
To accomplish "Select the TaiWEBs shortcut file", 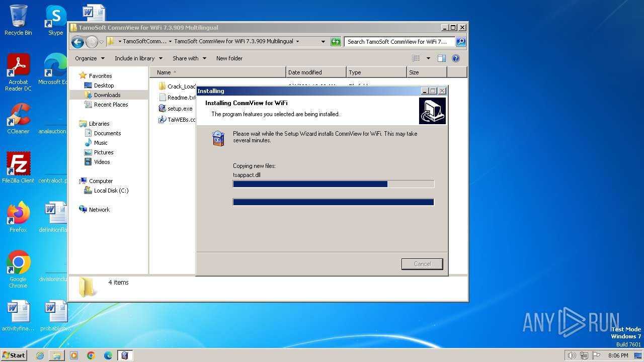I will click(177, 120).
